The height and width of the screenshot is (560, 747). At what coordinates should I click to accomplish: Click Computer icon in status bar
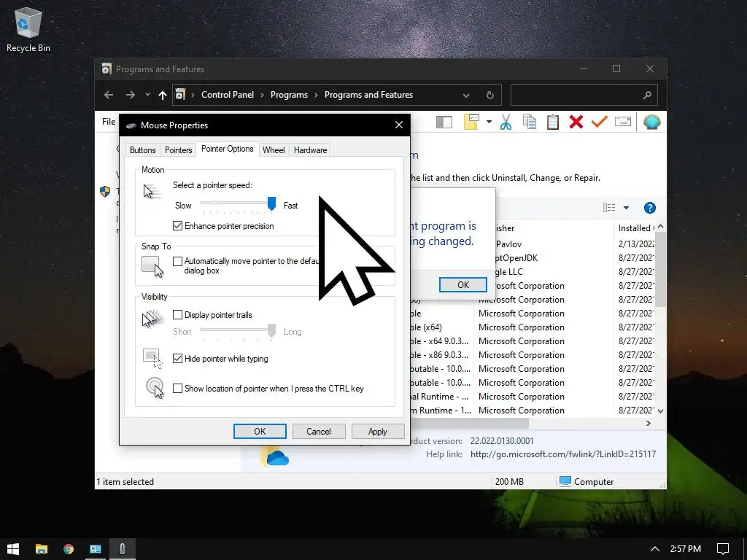click(565, 481)
